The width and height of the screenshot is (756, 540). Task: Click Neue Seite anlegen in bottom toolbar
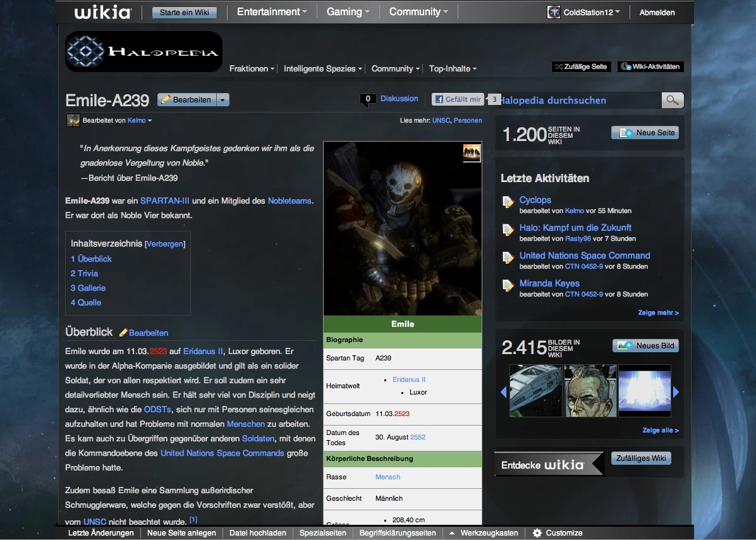pyautogui.click(x=181, y=533)
